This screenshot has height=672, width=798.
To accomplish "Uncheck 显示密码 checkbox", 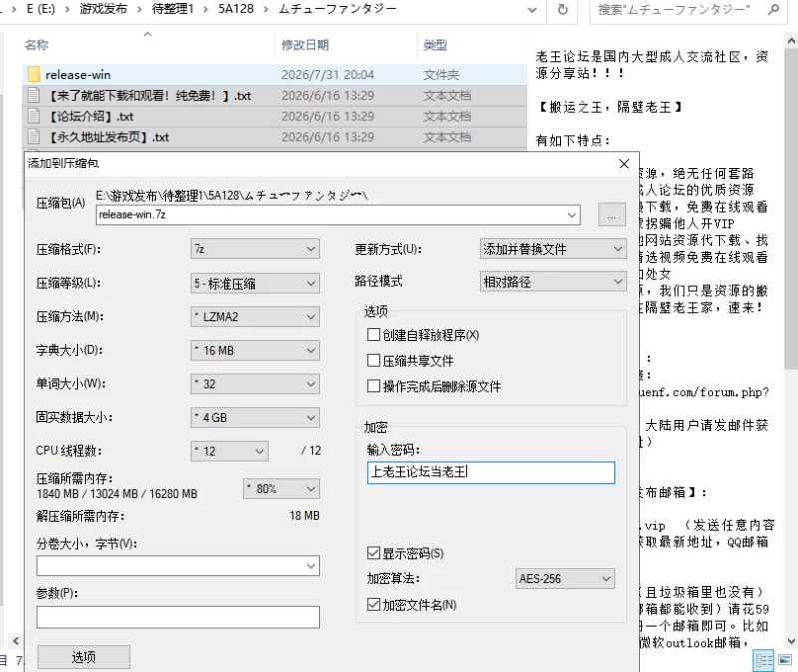I will point(373,553).
